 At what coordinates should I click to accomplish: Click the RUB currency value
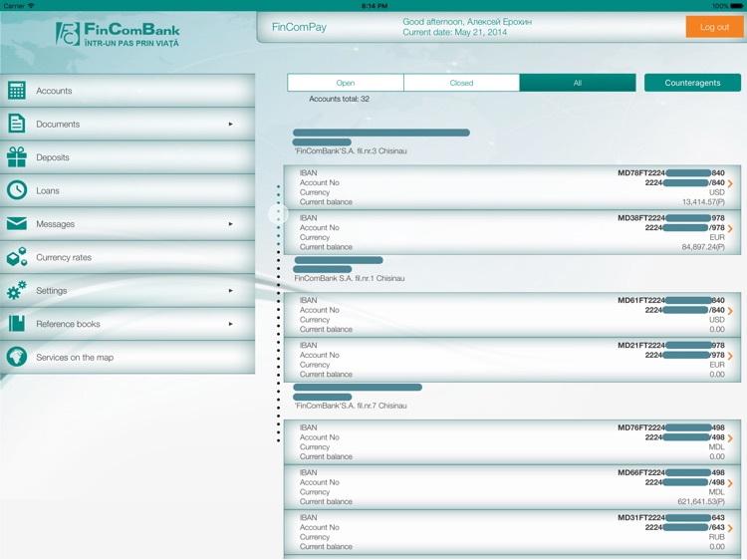pos(716,537)
